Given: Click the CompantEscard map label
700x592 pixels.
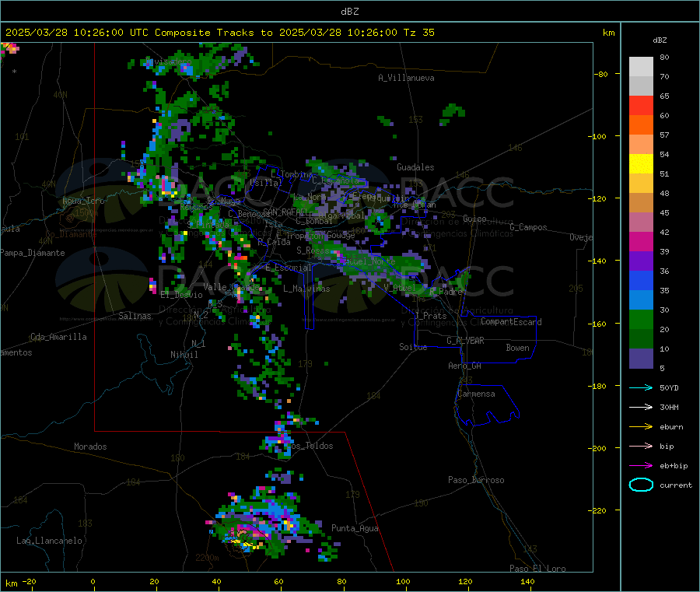Looking at the screenshot, I should coord(511,322).
